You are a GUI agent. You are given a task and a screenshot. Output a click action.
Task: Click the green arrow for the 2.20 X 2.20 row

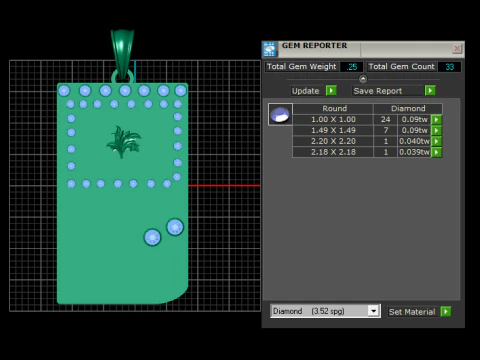click(x=436, y=141)
